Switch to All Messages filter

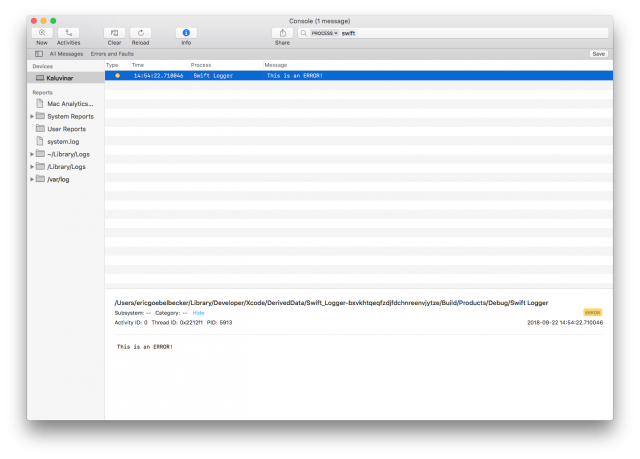point(66,54)
